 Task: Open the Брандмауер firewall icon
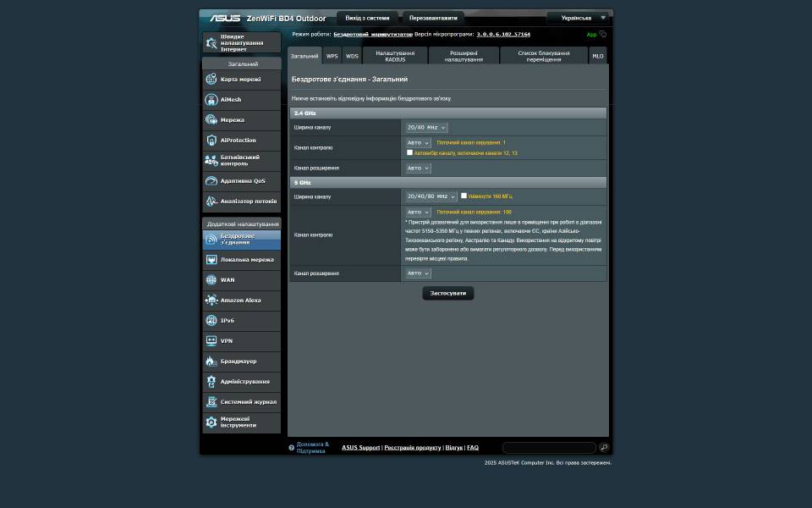tap(211, 362)
